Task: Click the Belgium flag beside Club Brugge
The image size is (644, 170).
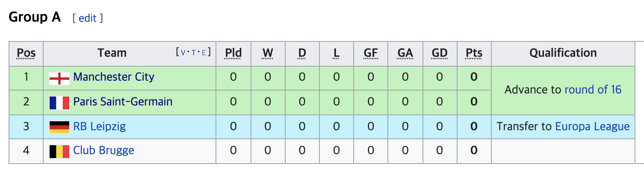Action: (x=59, y=152)
